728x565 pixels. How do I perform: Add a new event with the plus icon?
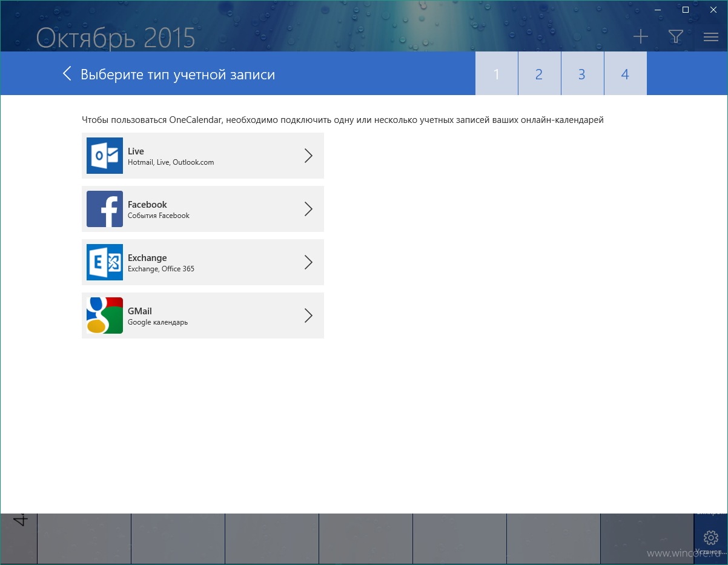(x=640, y=37)
